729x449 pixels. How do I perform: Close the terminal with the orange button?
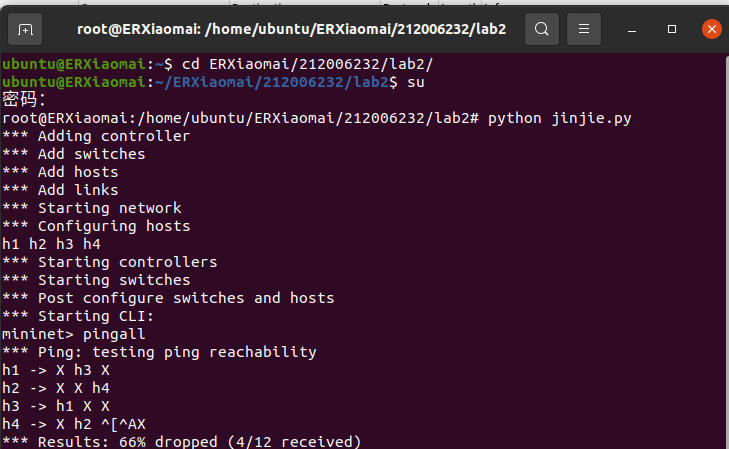tap(711, 29)
